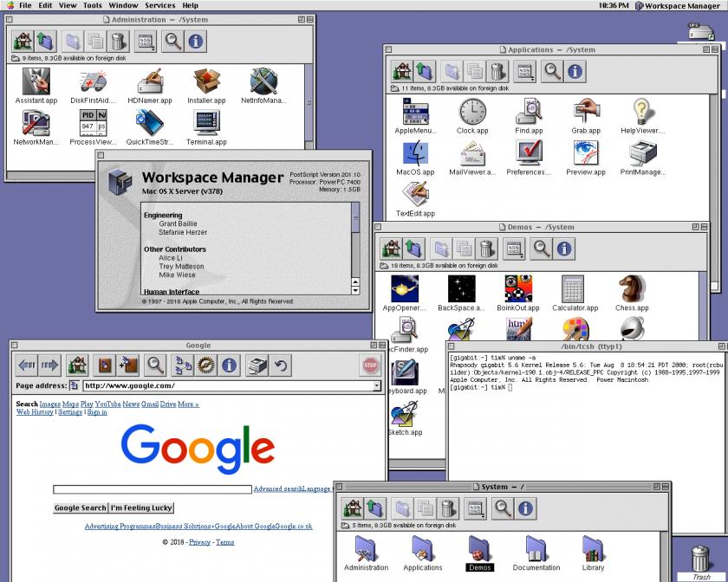Click the I'm Feeling Lucky button
Viewport: 728px width, 582px height.
[141, 508]
